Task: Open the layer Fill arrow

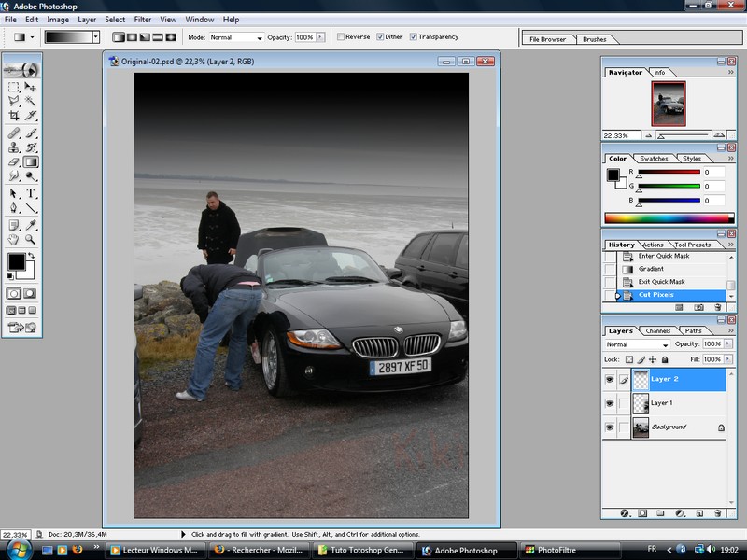Action: tap(728, 359)
